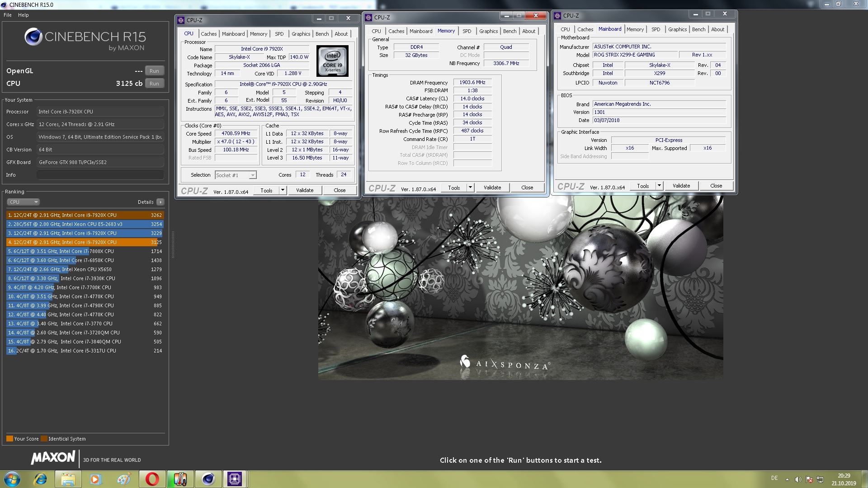
Task: Click the Details label in Ranking panel
Action: [146, 202]
